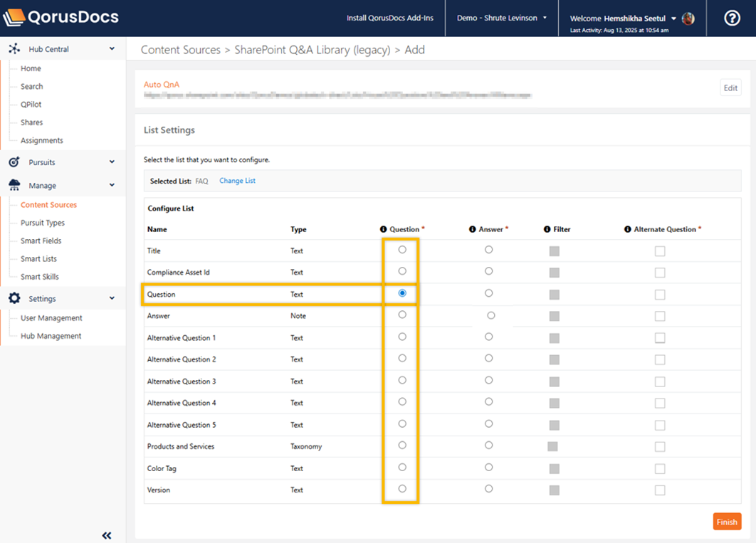Collapse the Hub Central section chevron
756x543 pixels.
tap(112, 49)
